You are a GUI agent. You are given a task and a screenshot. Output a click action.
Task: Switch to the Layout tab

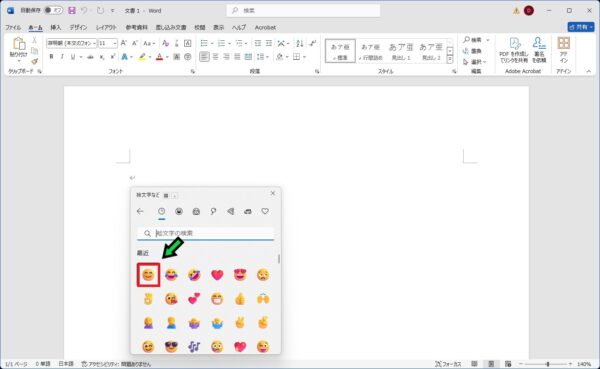106,27
